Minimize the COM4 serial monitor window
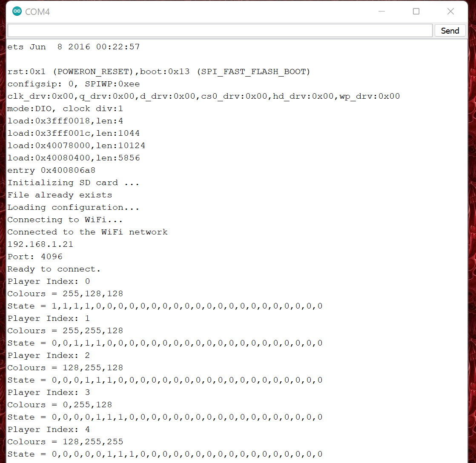The width and height of the screenshot is (476, 463). [x=381, y=11]
